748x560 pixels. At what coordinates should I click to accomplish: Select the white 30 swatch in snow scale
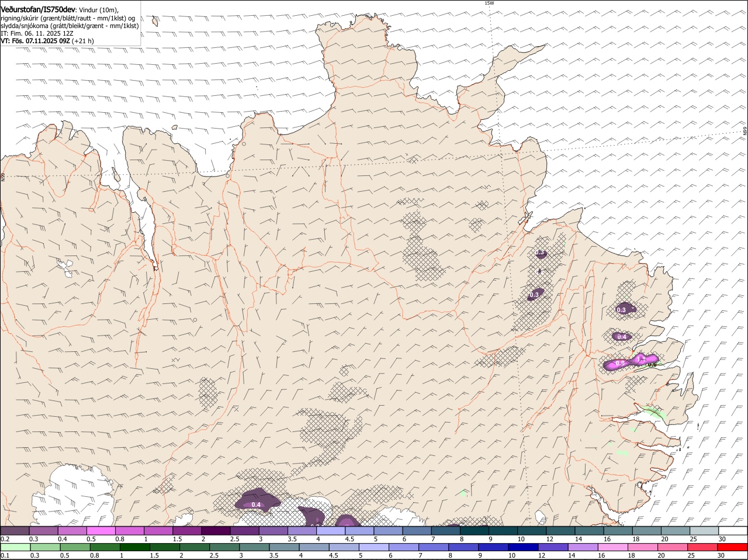[x=733, y=531]
